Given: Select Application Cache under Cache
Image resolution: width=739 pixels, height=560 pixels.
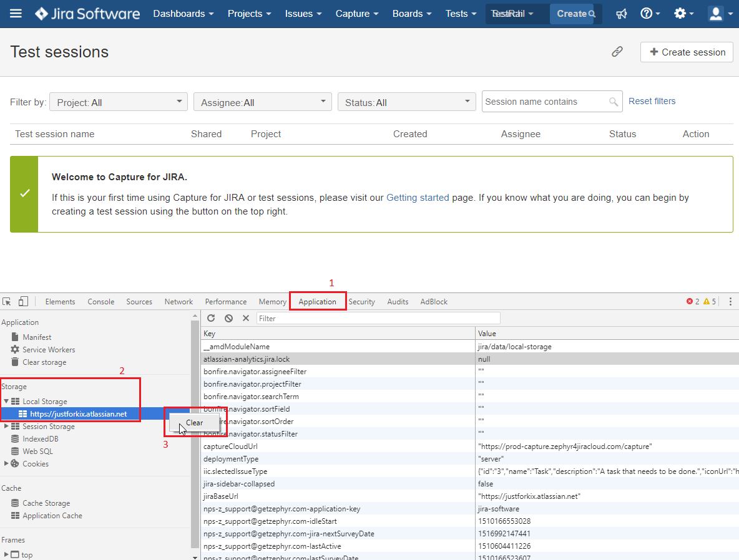Looking at the screenshot, I should 52,516.
